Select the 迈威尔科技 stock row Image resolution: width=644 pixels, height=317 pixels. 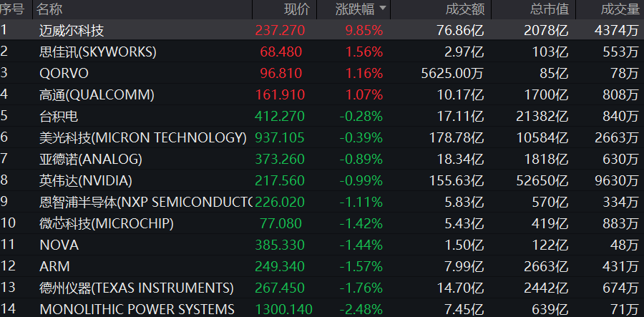tap(322, 30)
